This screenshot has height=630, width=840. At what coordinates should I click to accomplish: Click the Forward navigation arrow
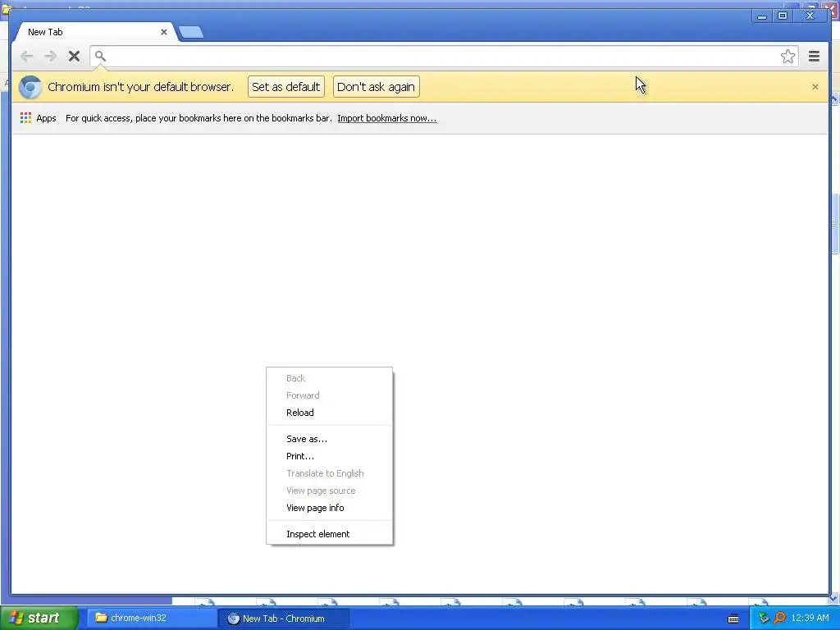(50, 57)
